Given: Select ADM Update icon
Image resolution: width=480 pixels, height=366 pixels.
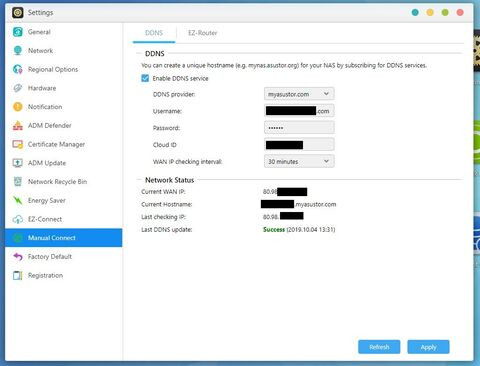Looking at the screenshot, I should pyautogui.click(x=18, y=163).
